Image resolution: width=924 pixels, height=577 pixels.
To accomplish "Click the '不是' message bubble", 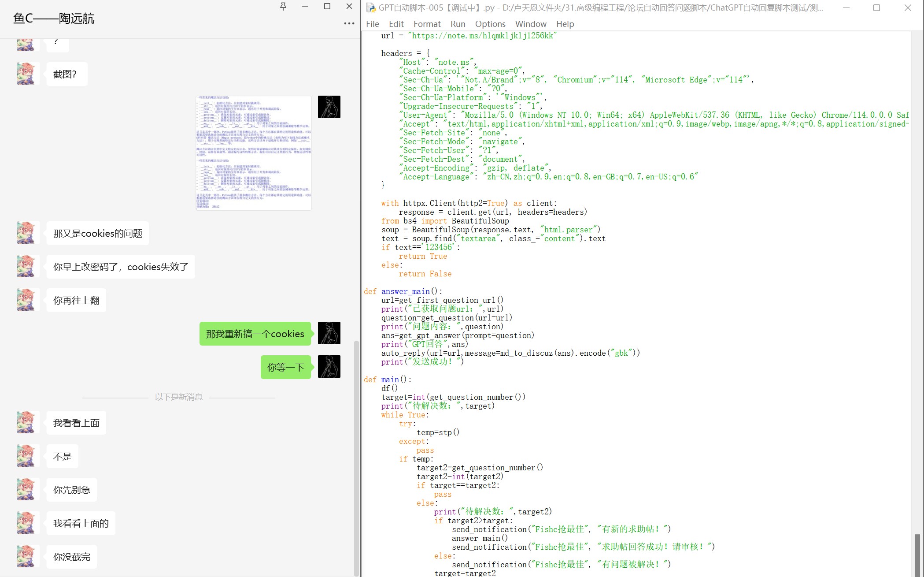I will pyautogui.click(x=62, y=456).
